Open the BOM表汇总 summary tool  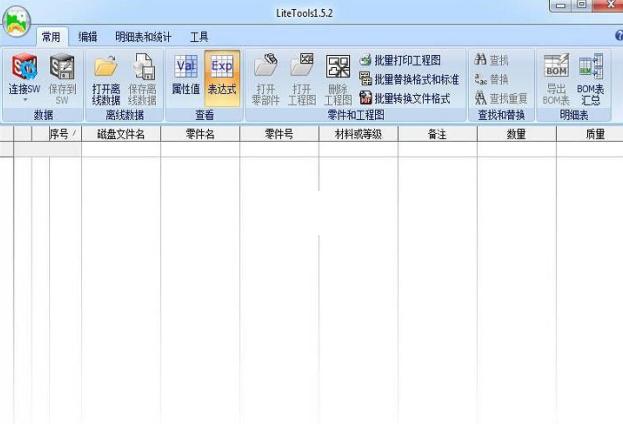coord(591,68)
